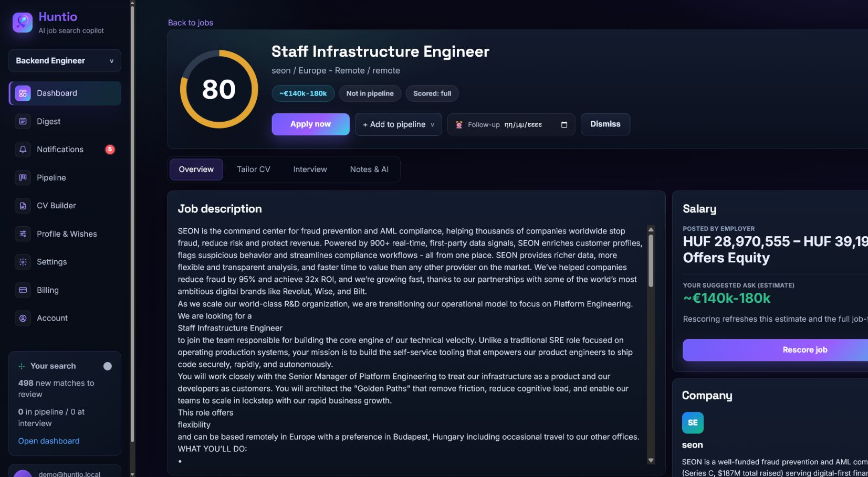Open the Backend Engineer search dropdown
This screenshot has height=477, width=868.
[x=65, y=60]
